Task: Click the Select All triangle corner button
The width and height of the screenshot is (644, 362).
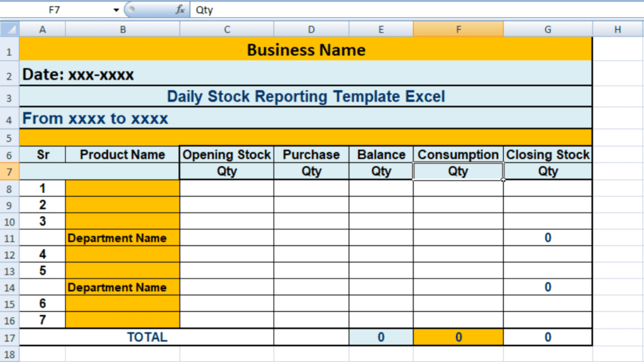Action: (x=8, y=29)
